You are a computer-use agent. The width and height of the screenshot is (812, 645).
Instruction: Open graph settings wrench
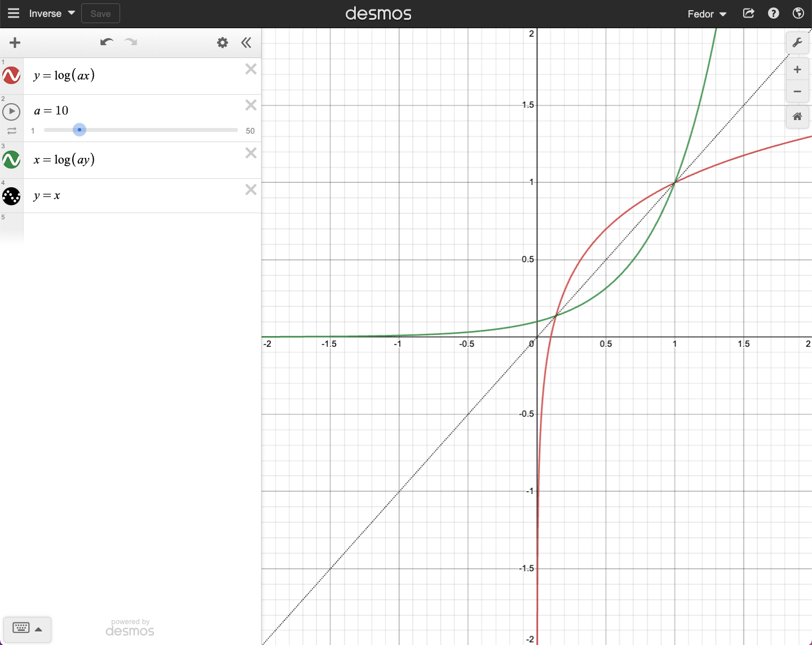pyautogui.click(x=797, y=43)
